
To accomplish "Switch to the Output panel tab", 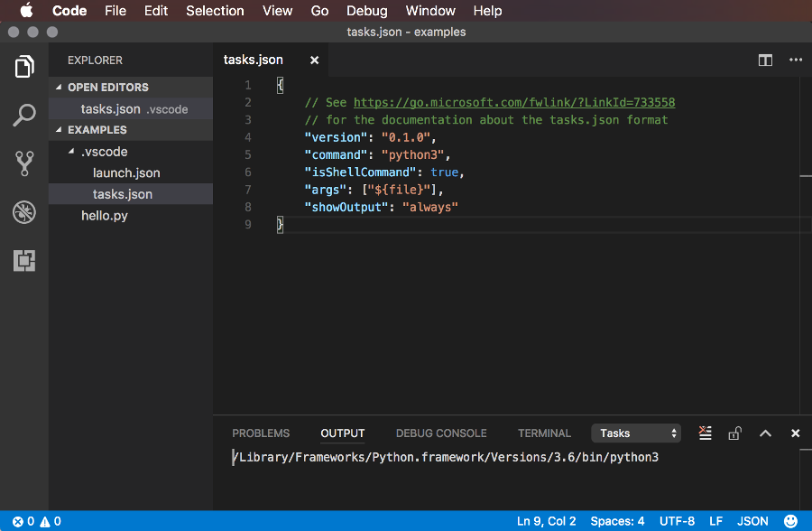I will pos(342,433).
